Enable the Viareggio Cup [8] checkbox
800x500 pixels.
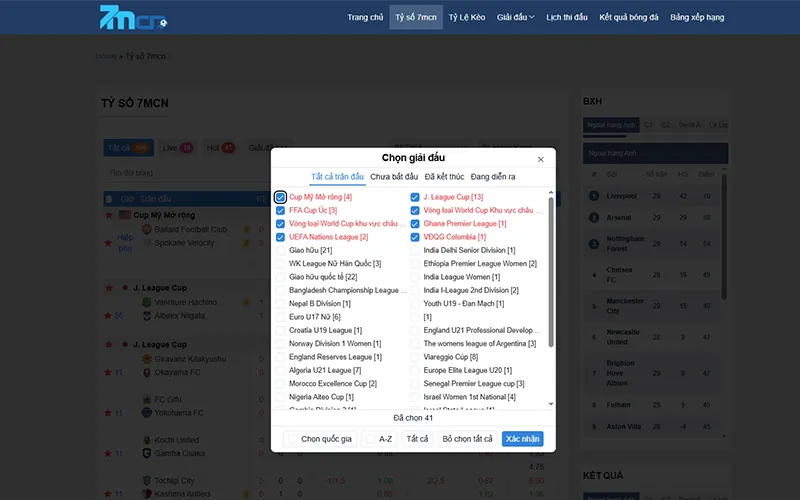point(415,357)
